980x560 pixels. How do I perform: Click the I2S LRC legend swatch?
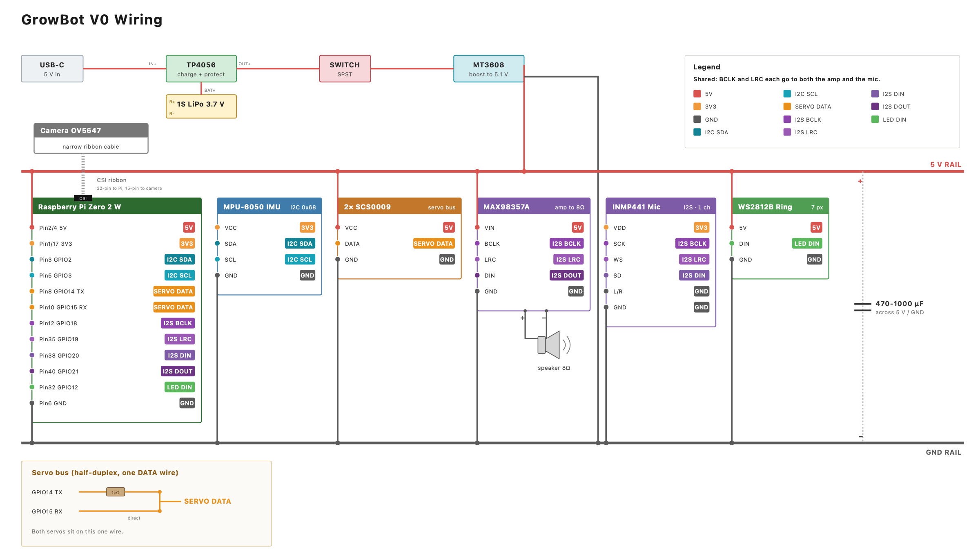787,132
